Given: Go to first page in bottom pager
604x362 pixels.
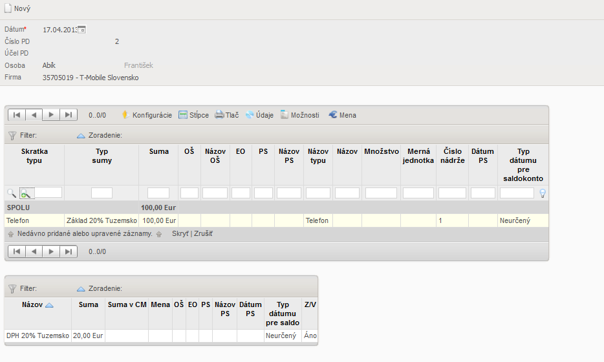Looking at the screenshot, I should [x=17, y=251].
